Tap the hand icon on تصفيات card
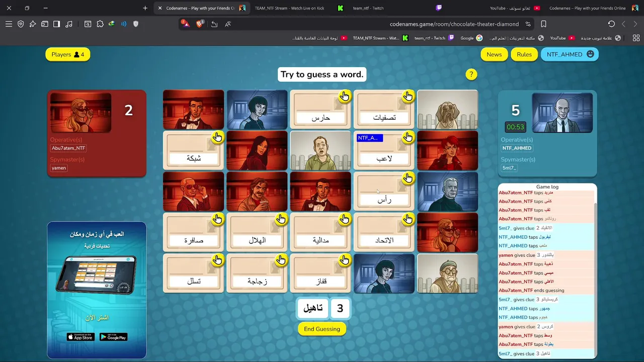 [408, 97]
